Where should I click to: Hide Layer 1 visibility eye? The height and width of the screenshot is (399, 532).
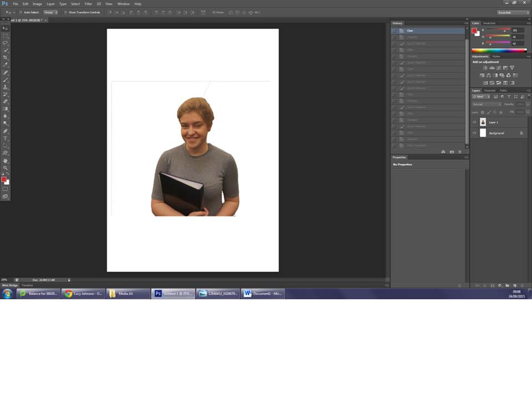click(x=474, y=122)
